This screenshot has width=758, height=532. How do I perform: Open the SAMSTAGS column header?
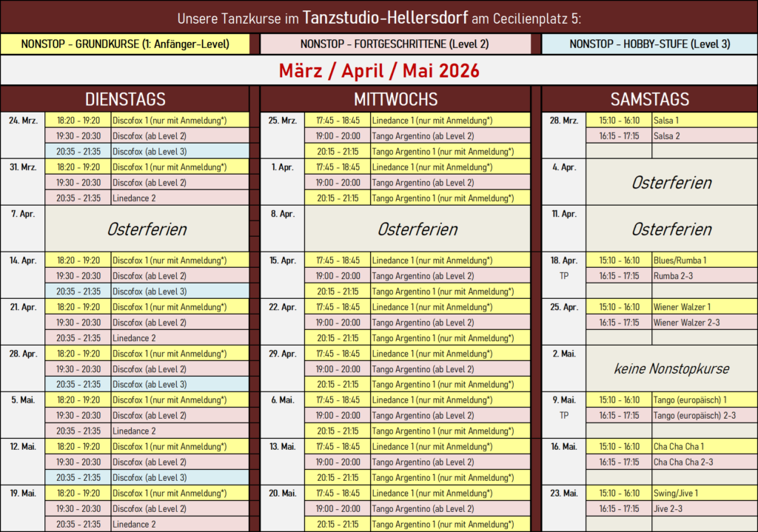pos(649,99)
